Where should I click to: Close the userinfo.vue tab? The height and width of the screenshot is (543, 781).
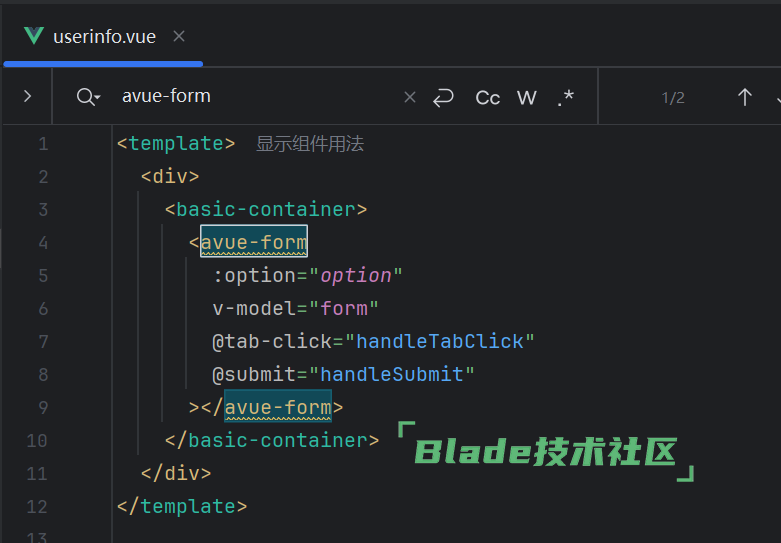179,36
